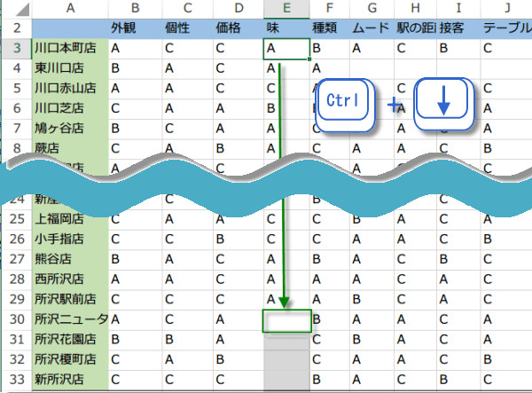
Task: Click the active cell E3 containing A
Action: (287, 48)
